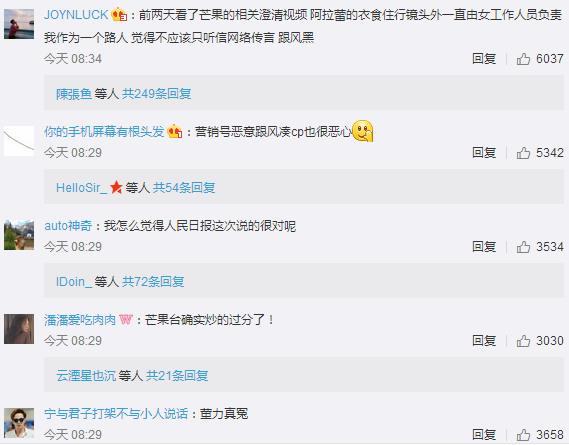Open user profile auto神奇
Screen dimensions: 569x445
coord(68,226)
